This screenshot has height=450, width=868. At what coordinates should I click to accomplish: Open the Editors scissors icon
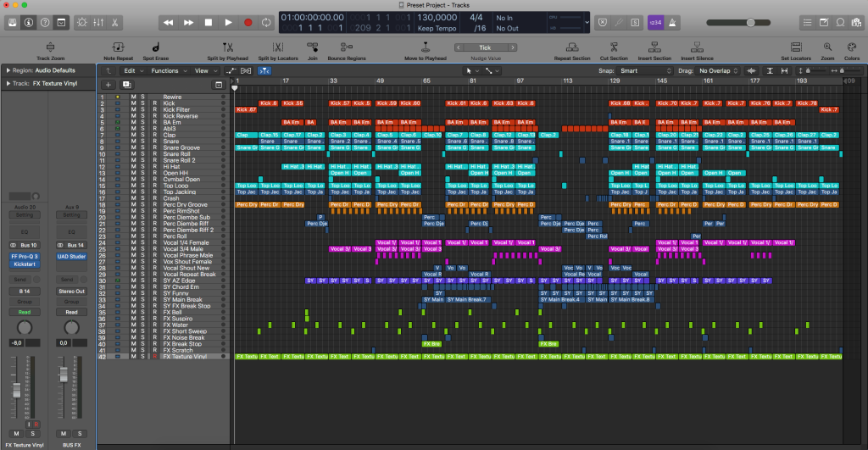click(114, 23)
